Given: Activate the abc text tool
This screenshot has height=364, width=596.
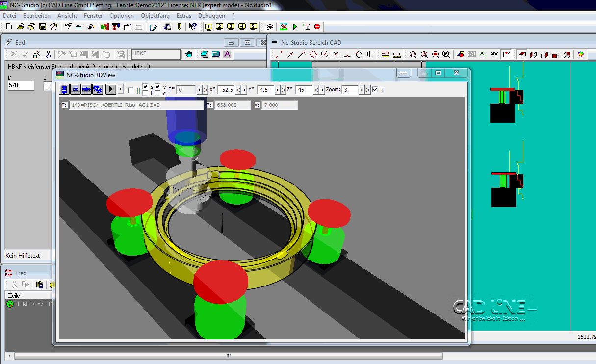Looking at the screenshot, I should [493, 54].
